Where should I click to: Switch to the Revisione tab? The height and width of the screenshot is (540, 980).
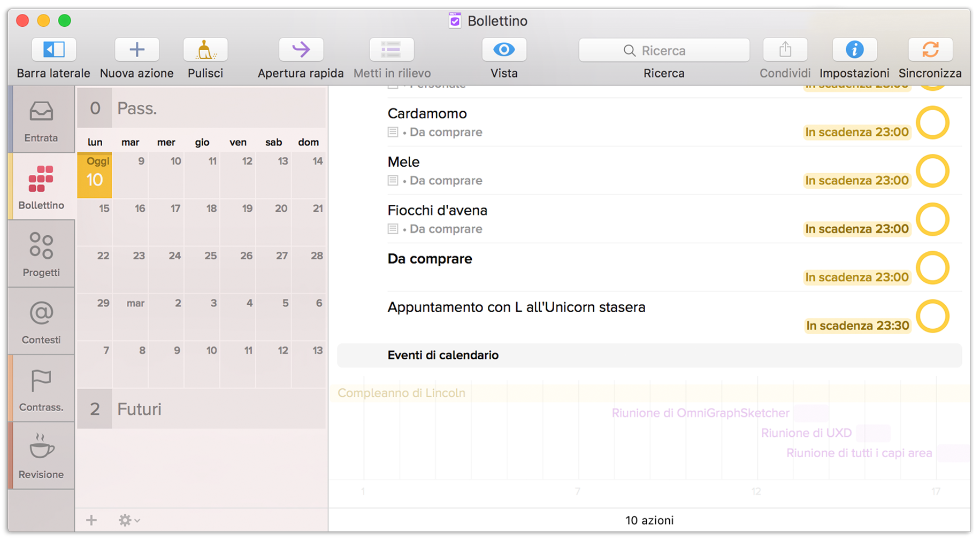41,456
